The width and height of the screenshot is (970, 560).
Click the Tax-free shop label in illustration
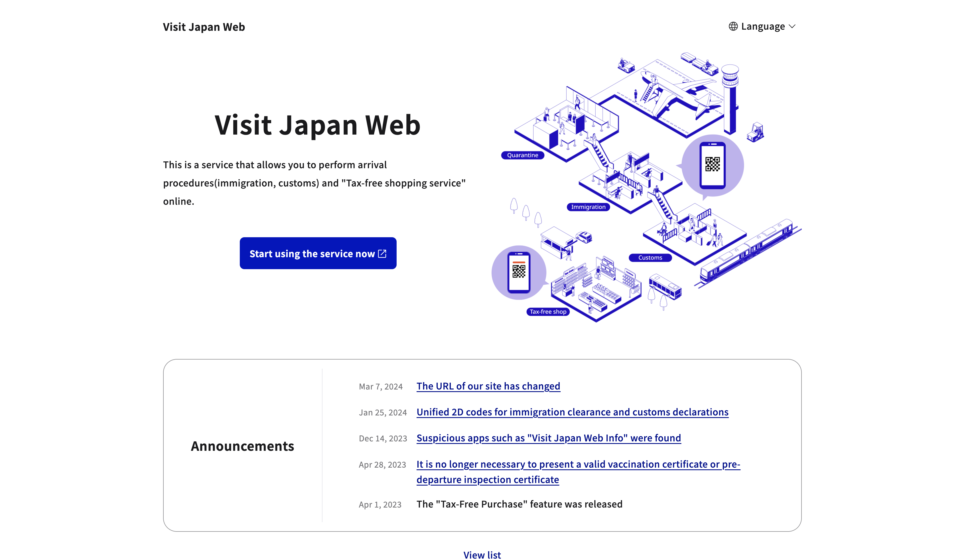(x=548, y=312)
